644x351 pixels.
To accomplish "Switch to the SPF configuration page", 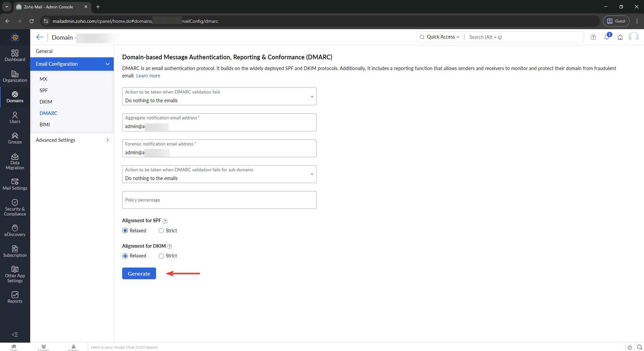I will 44,91.
